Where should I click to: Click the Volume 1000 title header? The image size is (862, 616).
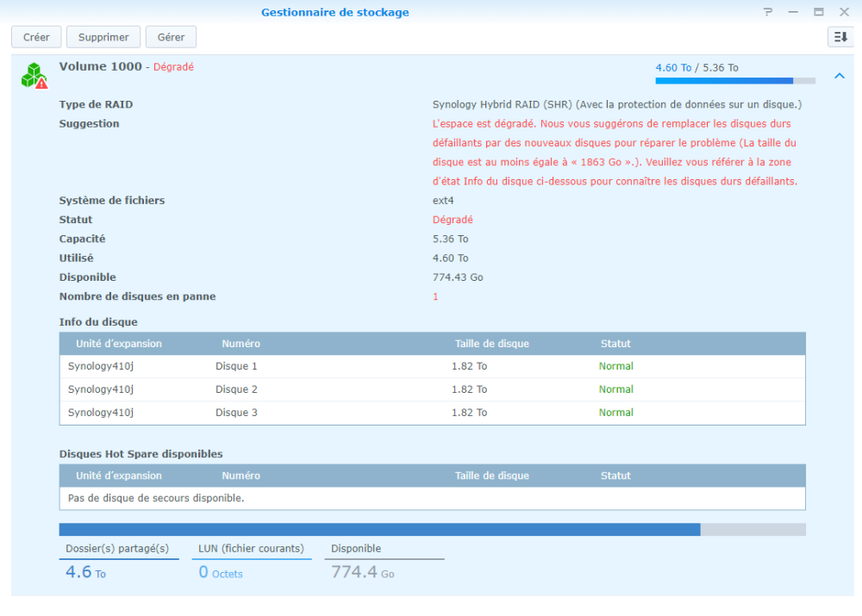101,66
